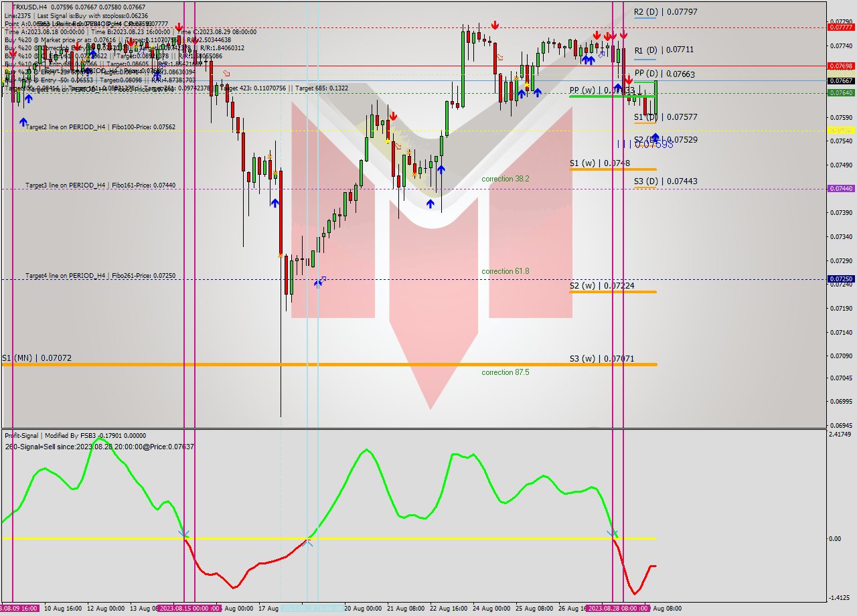The image size is (857, 616).
Task: Click the S1 (w) | 0.0748 weekly label
Action: [x=599, y=163]
